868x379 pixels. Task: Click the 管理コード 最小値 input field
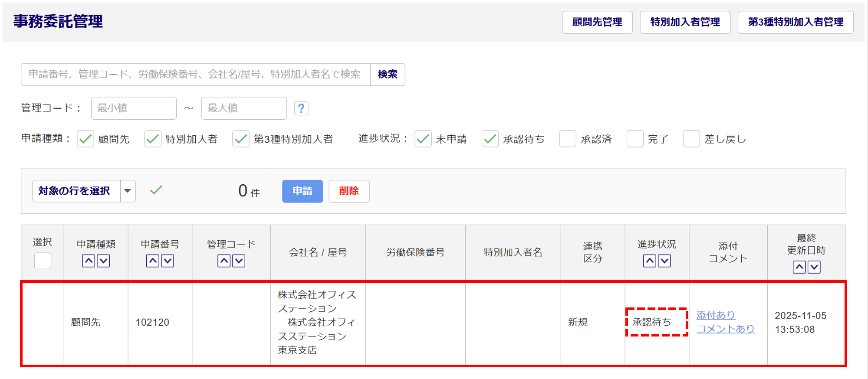point(134,108)
